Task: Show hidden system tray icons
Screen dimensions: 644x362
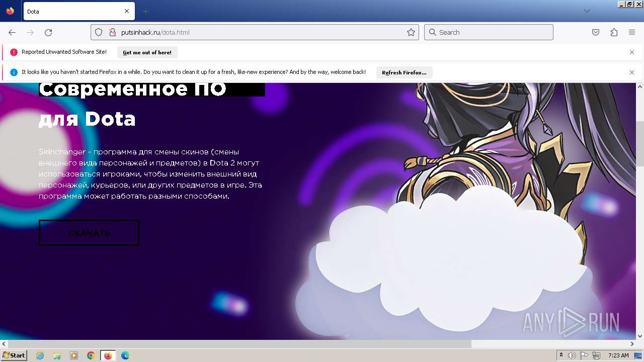Action: tap(561, 355)
